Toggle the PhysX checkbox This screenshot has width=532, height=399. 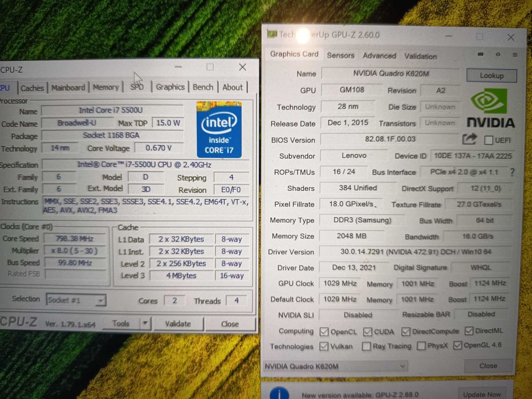421,346
